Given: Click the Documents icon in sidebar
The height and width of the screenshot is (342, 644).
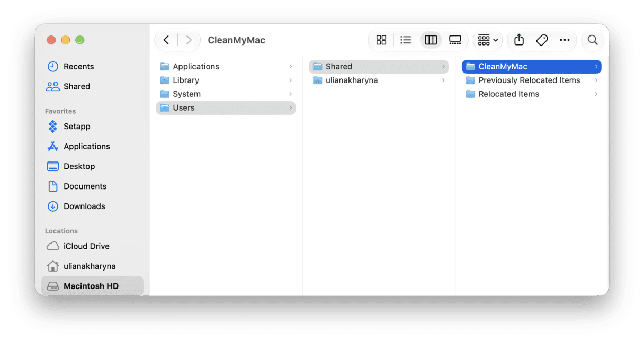Looking at the screenshot, I should pyautogui.click(x=52, y=186).
